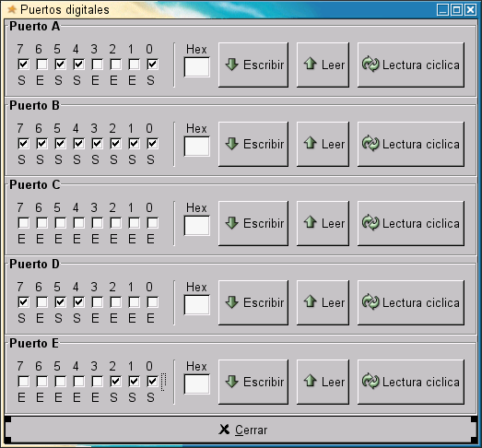Click the green down arrow icon in Puerto B

[231, 144]
